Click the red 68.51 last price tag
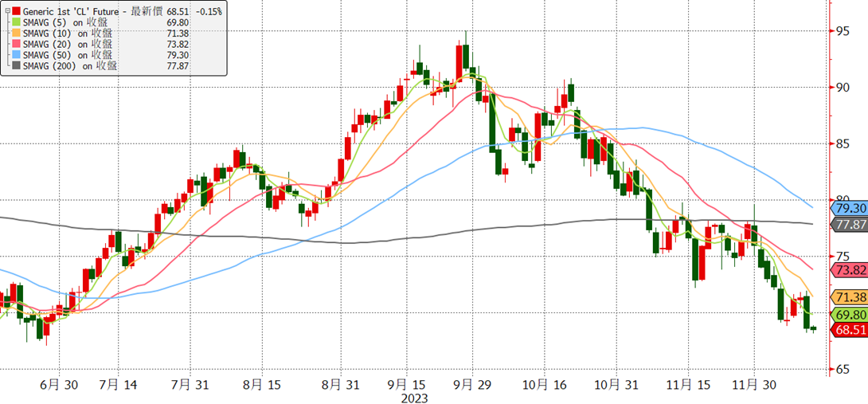Viewport: 868px width, 404px height. point(849,329)
